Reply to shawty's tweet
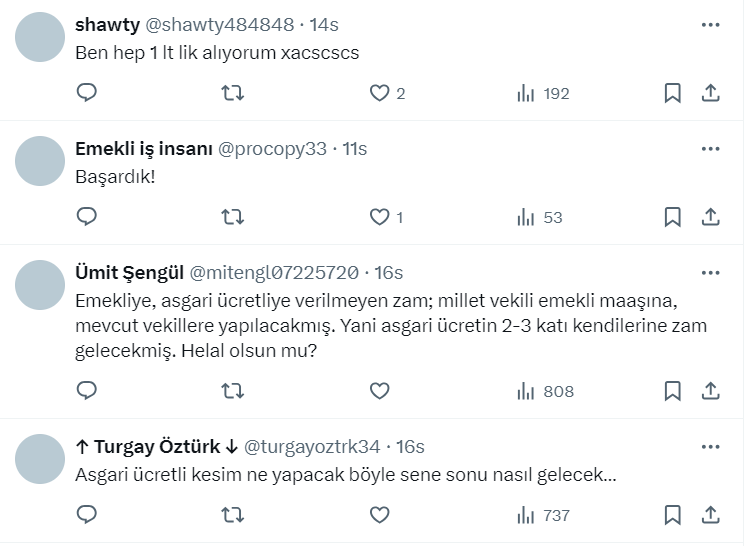 pyautogui.click(x=87, y=93)
